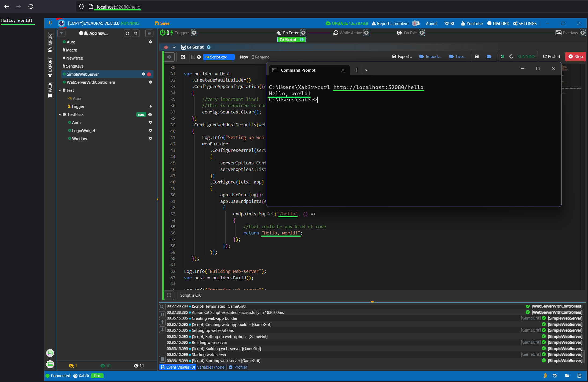Pause the event log output
Image resolution: width=588 pixels, height=382 pixels.
tap(162, 314)
